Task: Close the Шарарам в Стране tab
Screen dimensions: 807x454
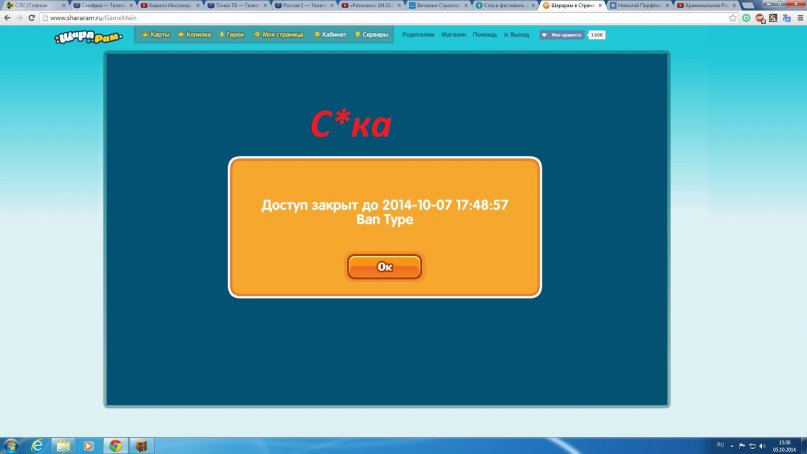Action: coord(600,5)
